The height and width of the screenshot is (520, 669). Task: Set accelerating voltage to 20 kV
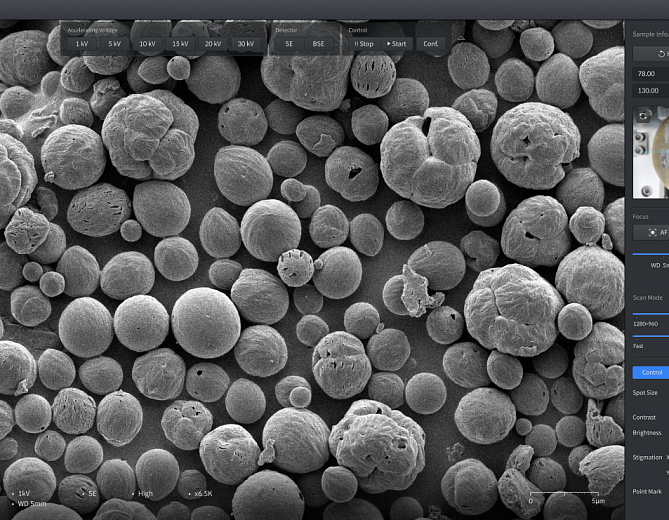coord(213,44)
